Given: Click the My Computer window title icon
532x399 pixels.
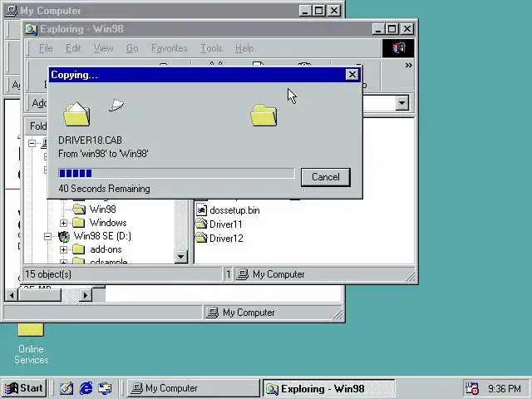Looking at the screenshot, I should 12,11.
